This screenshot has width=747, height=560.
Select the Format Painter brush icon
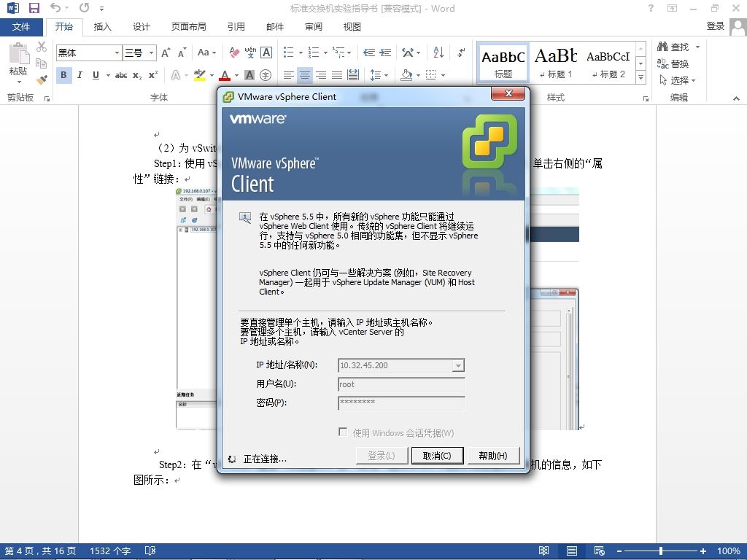pos(42,79)
